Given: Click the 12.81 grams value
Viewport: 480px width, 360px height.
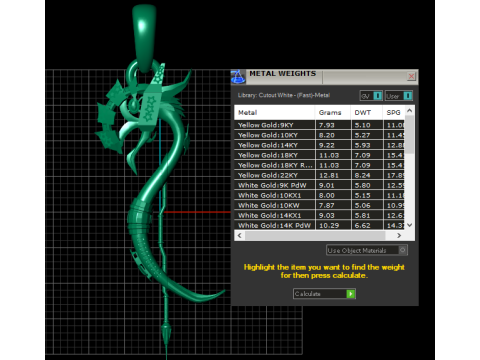Looking at the screenshot, I should click(x=329, y=175).
